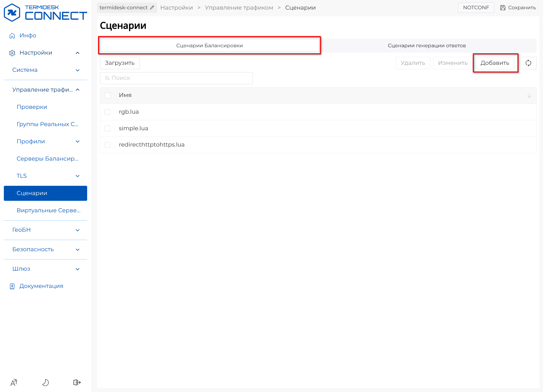543x392 pixels.
Task: Select the simple.lua checkbox
Action: (108, 128)
